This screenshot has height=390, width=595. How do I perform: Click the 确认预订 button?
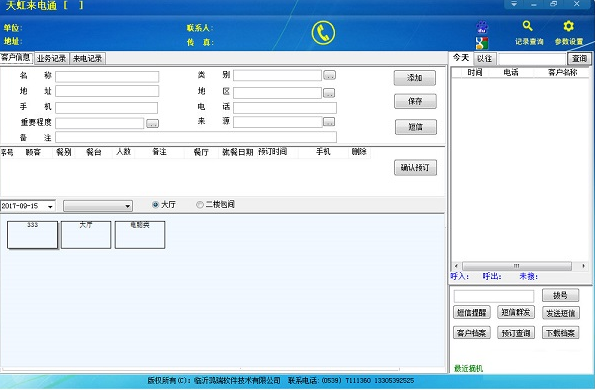click(x=416, y=167)
